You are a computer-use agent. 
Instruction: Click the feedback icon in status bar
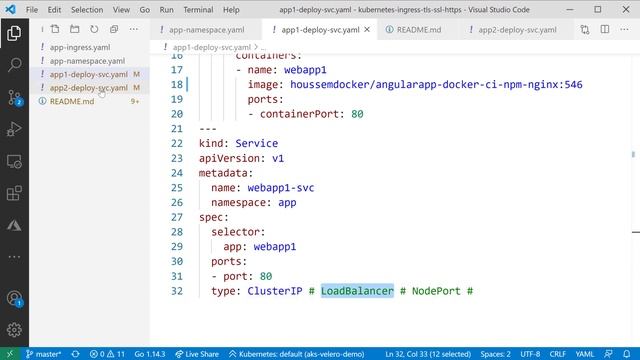coord(609,354)
